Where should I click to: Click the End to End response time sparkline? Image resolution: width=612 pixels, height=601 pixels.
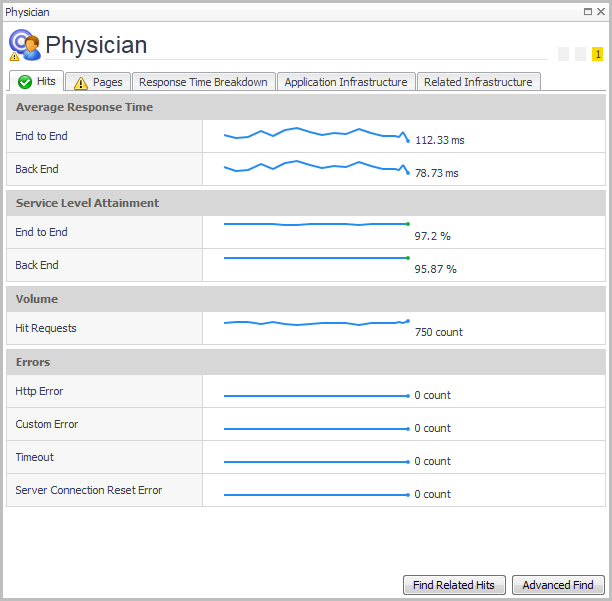point(316,135)
